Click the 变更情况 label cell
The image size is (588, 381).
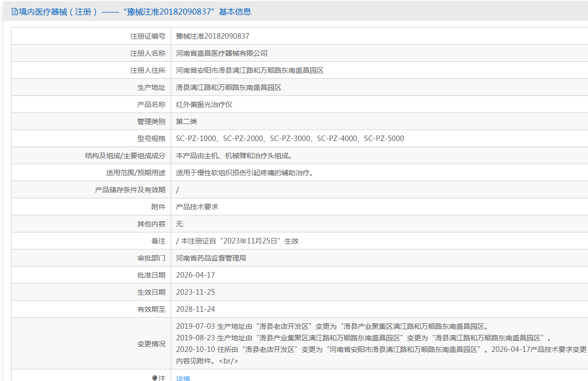pyautogui.click(x=91, y=343)
